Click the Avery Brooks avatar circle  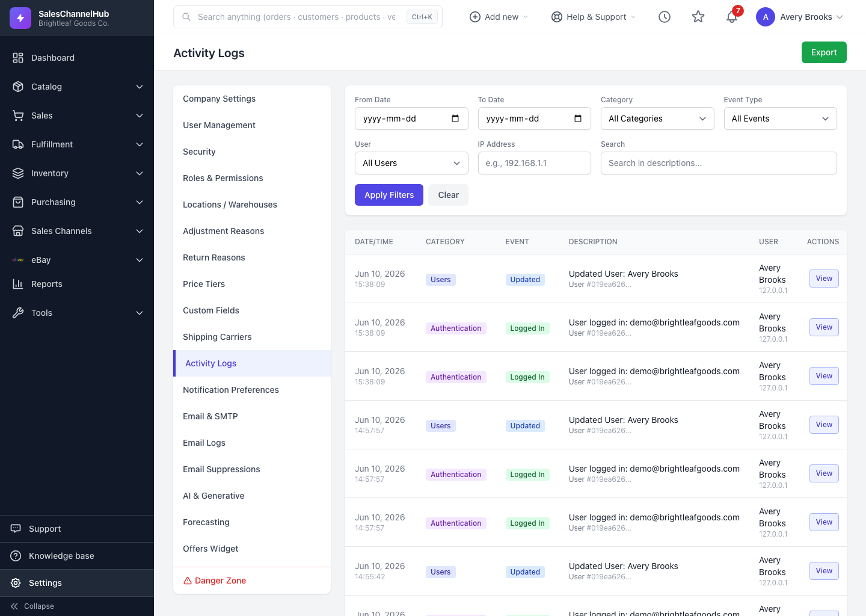pyautogui.click(x=766, y=17)
